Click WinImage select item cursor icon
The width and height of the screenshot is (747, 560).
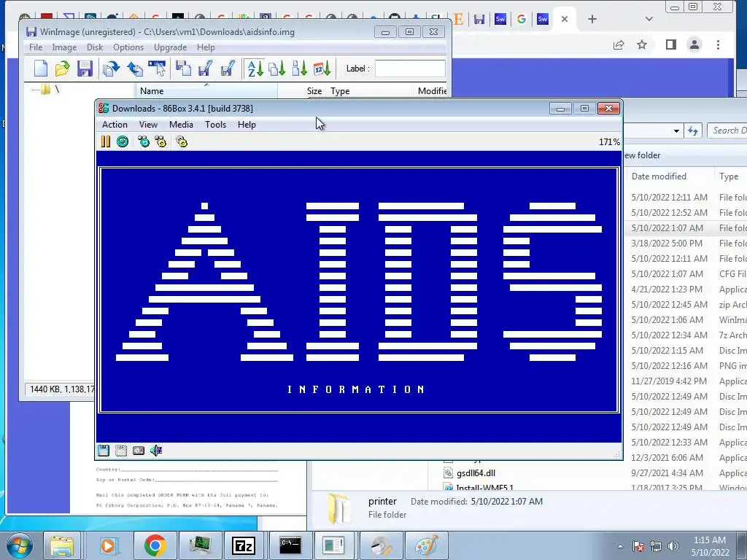157,69
